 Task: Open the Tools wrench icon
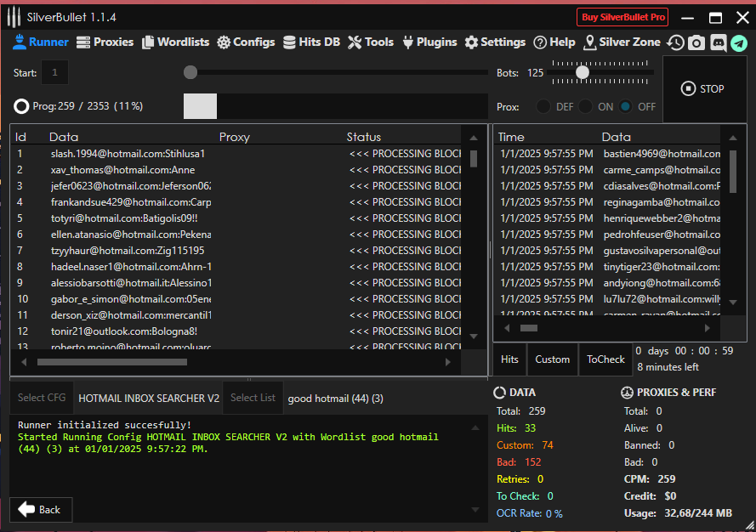[355, 42]
